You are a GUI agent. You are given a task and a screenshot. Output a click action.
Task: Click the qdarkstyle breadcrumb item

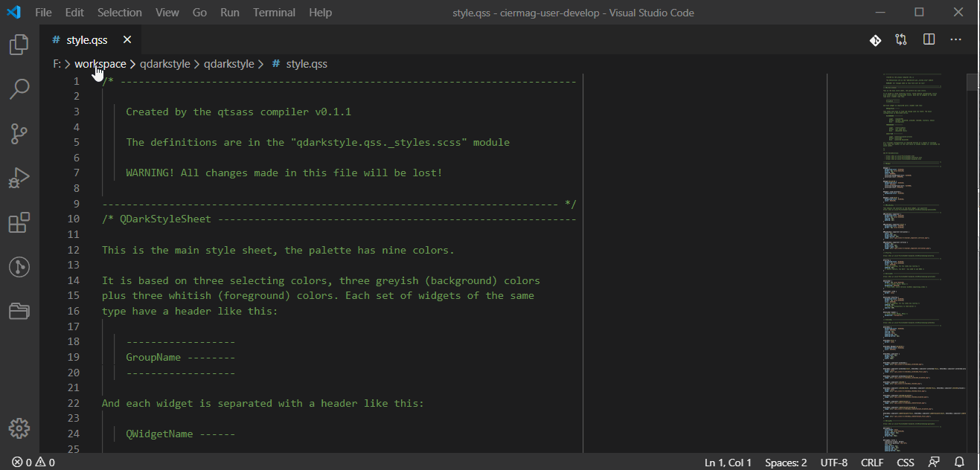164,63
